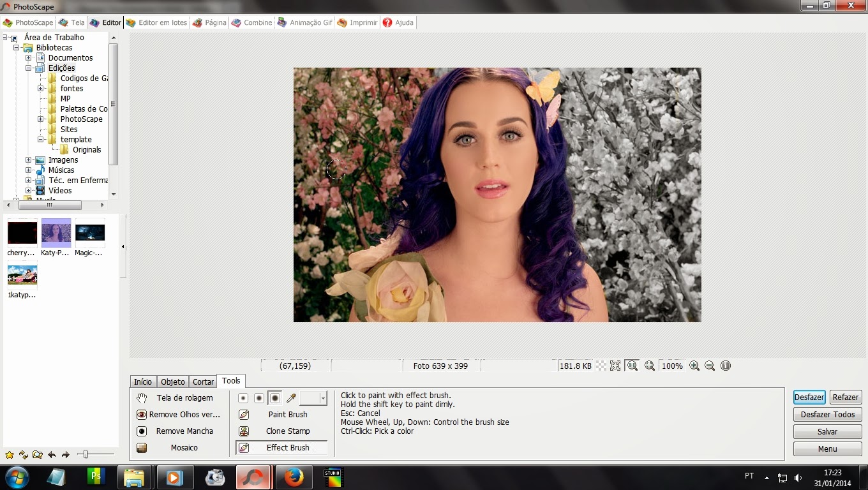868x490 pixels.
Task: Open Firefox from the taskbar
Action: point(294,477)
